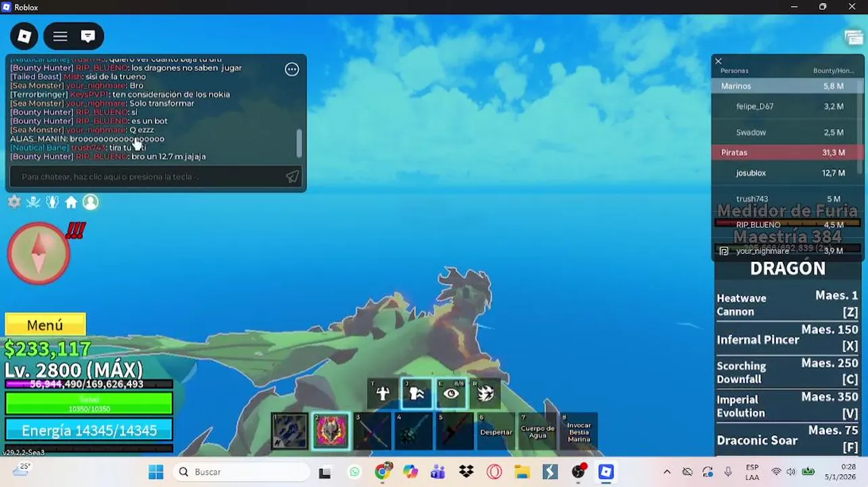
Task: Click the taskbar Buscar search box
Action: [240, 472]
